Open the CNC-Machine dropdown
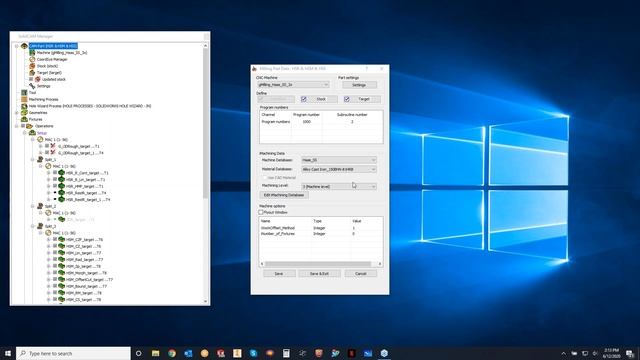 [293, 84]
